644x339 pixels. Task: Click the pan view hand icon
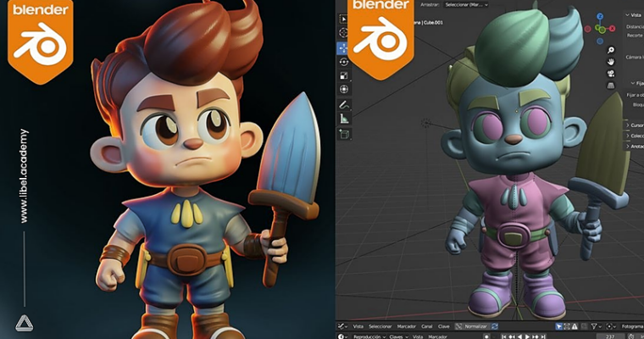click(x=611, y=62)
